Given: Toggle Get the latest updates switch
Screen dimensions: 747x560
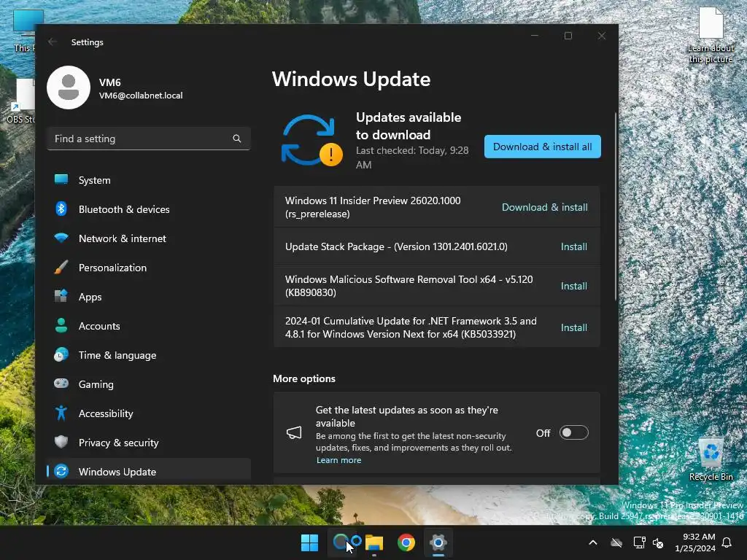Looking at the screenshot, I should (x=573, y=433).
